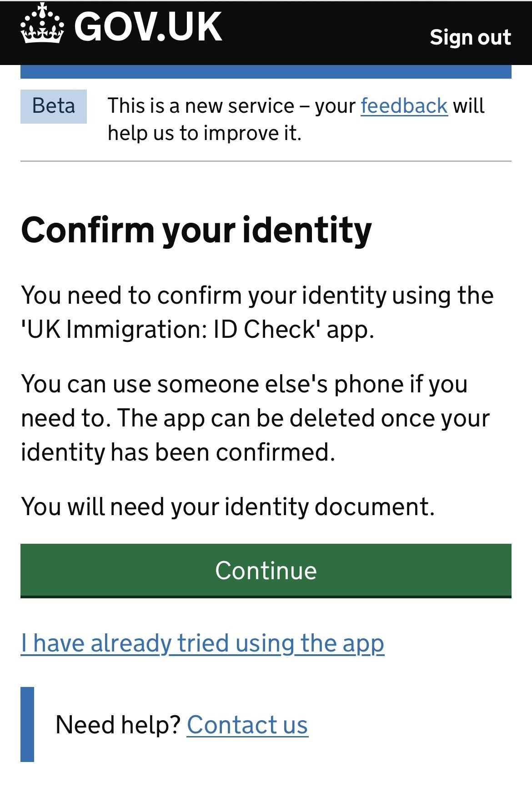Click the 'UK Immigration: ID Check' app name
This screenshot has height=812, width=532.
point(168,330)
